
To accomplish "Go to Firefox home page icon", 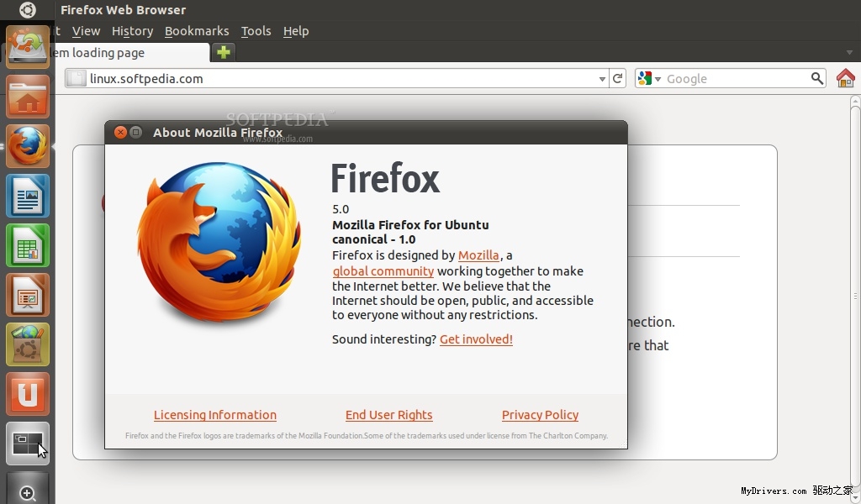I will [x=846, y=78].
